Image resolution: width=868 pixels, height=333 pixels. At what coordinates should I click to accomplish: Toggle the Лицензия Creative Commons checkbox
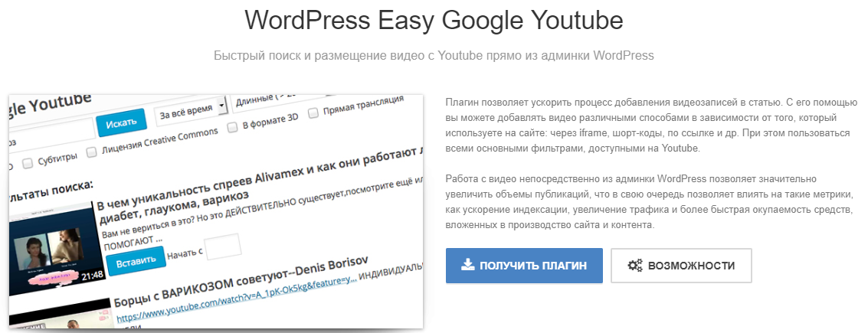coord(91,151)
